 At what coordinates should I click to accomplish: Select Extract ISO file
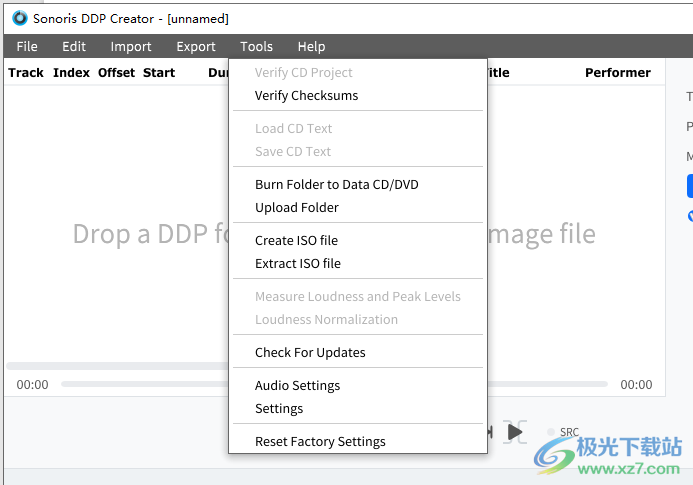[358, 264]
